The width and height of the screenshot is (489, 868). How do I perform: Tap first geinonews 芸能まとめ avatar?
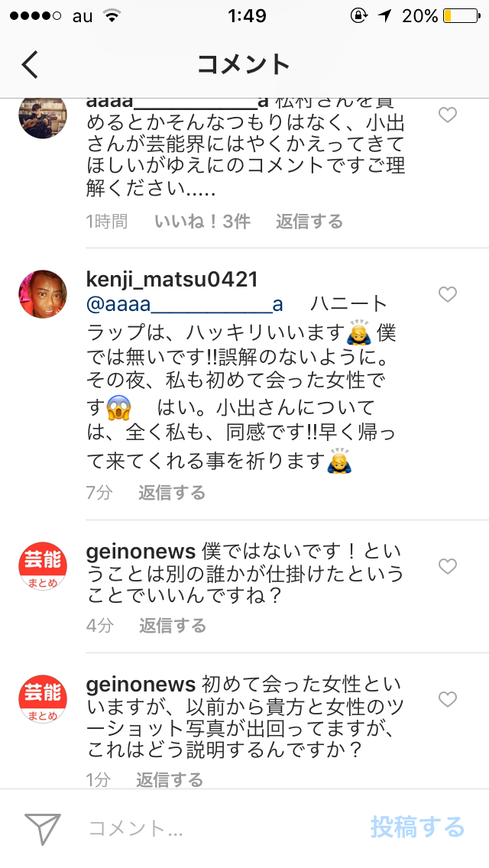tap(44, 565)
